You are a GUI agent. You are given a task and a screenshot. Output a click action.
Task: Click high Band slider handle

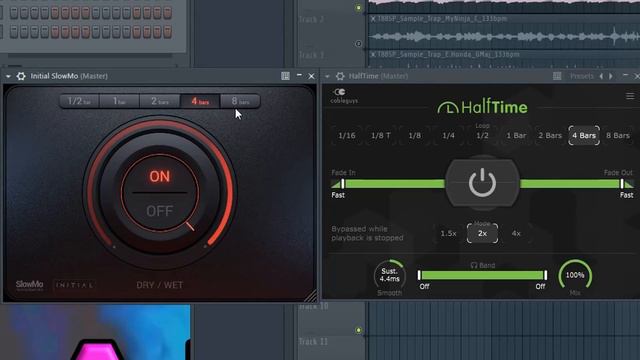tap(545, 275)
